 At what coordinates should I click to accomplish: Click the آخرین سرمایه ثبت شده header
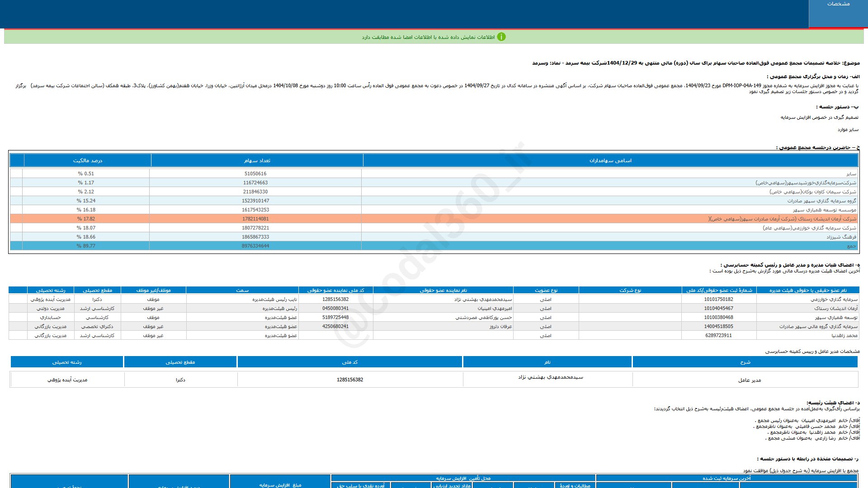pos(726,478)
